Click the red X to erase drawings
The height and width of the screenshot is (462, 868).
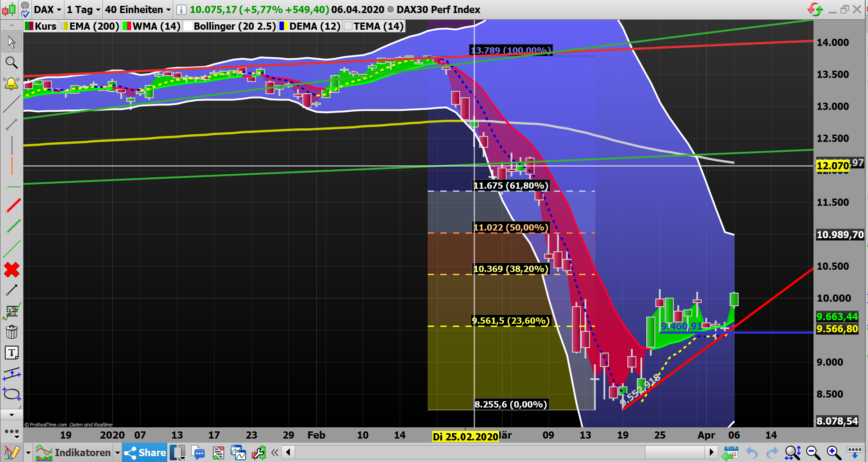pyautogui.click(x=12, y=270)
